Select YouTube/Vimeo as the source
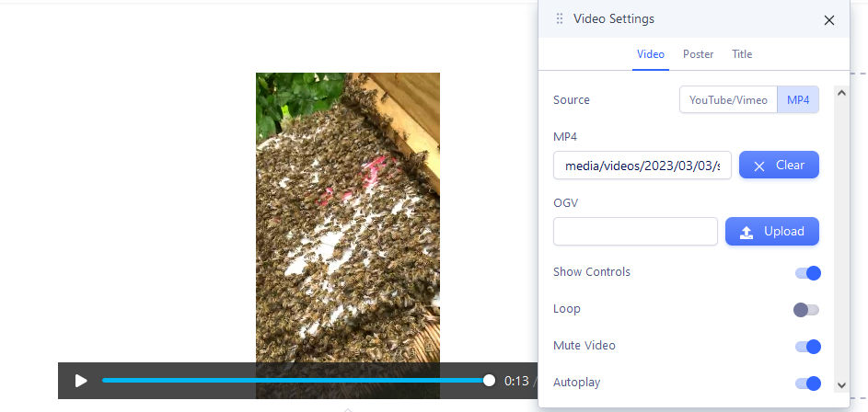The width and height of the screenshot is (868, 412). (728, 100)
